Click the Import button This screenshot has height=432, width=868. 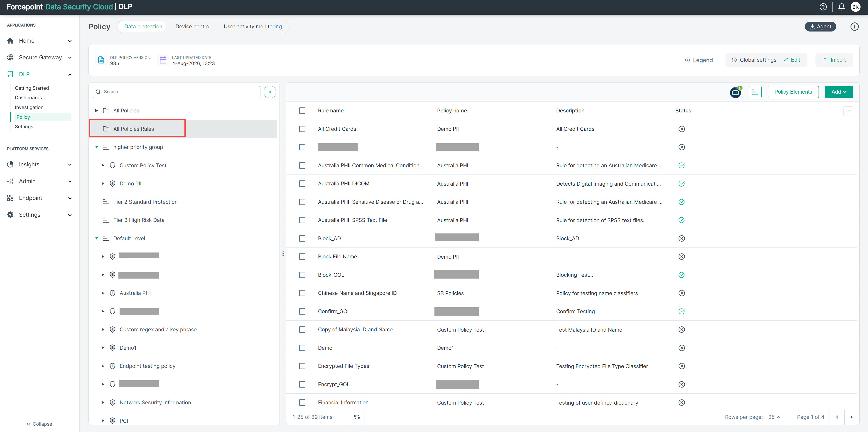pyautogui.click(x=834, y=60)
